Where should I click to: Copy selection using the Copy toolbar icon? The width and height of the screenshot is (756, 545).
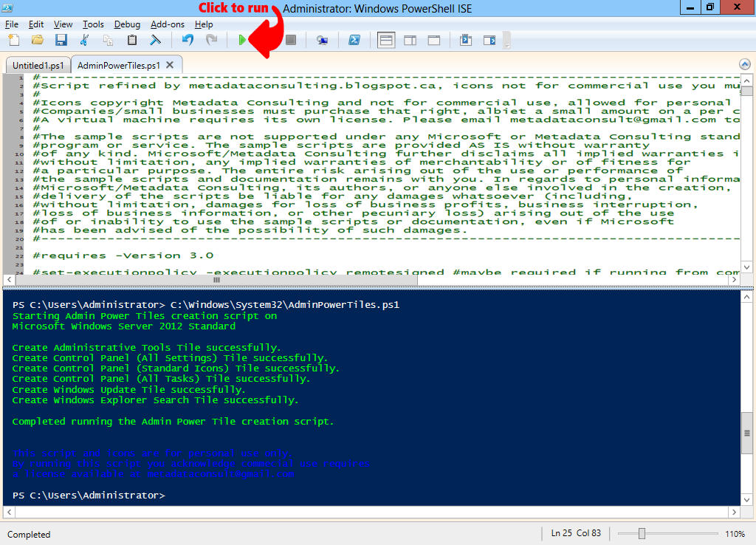(108, 40)
